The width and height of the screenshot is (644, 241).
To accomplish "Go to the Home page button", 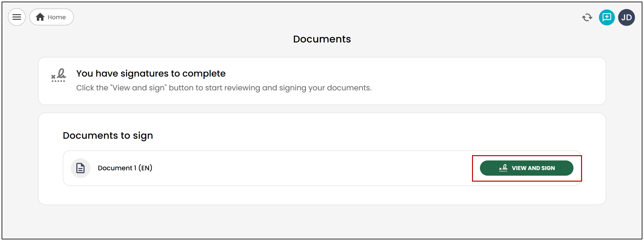I will [x=52, y=17].
